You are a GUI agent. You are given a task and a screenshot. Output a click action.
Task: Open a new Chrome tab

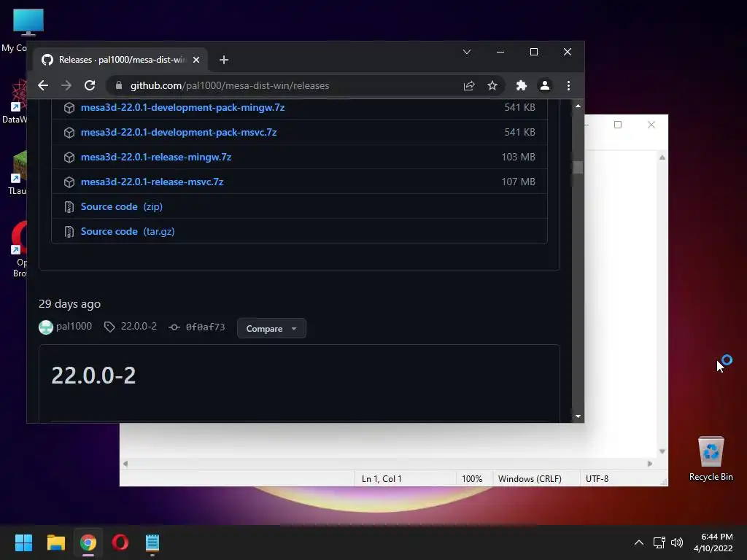click(224, 60)
